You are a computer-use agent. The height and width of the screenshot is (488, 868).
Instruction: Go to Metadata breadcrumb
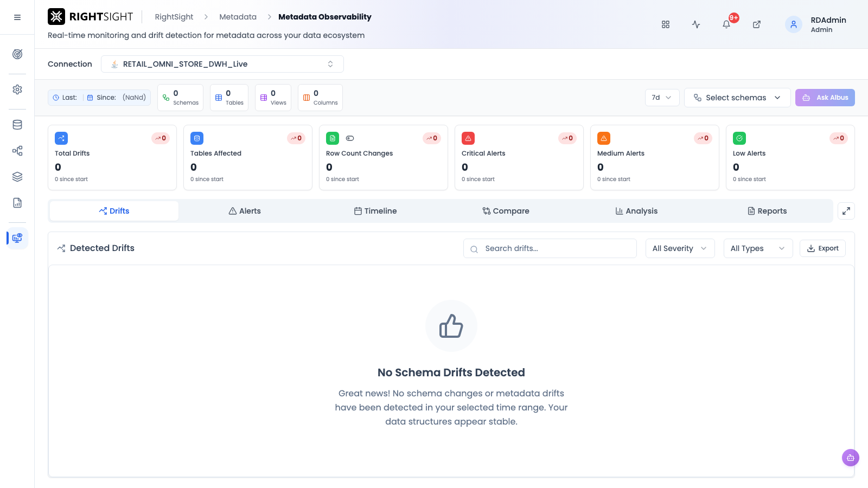pos(238,17)
